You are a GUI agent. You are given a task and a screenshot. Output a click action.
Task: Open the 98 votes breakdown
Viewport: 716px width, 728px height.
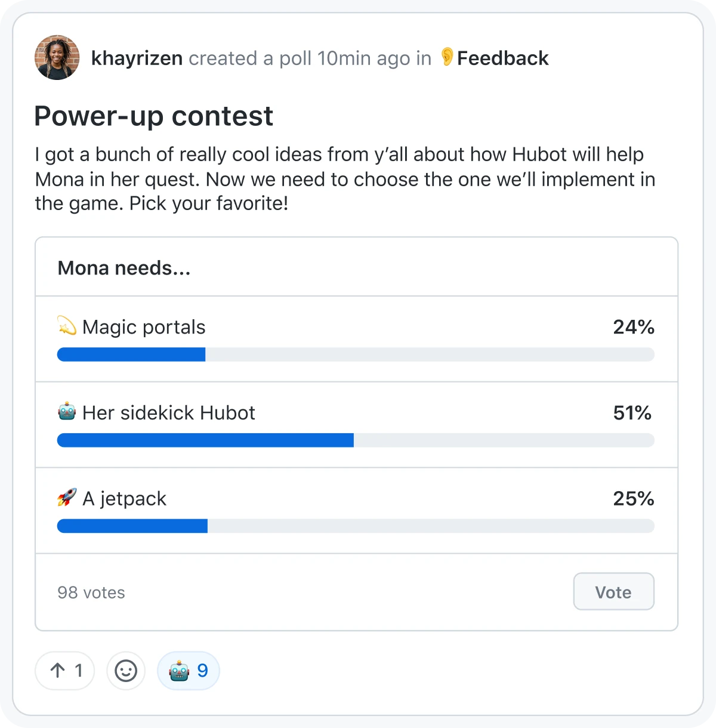(91, 592)
